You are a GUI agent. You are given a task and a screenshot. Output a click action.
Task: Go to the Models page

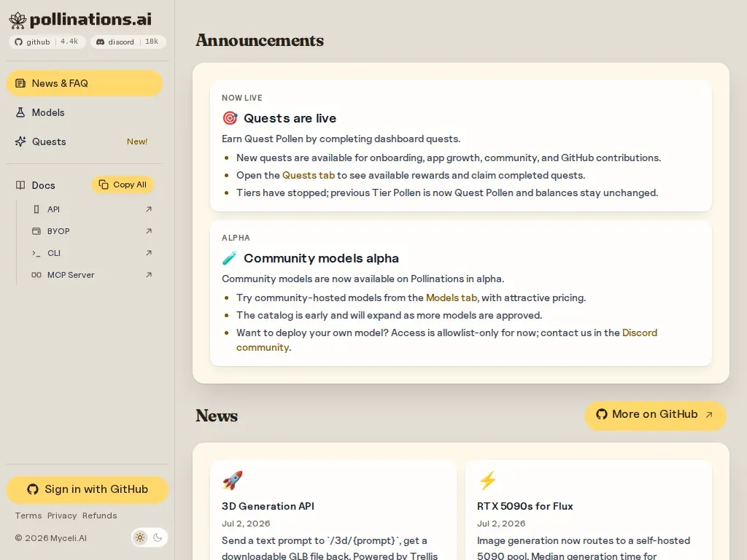[85, 112]
